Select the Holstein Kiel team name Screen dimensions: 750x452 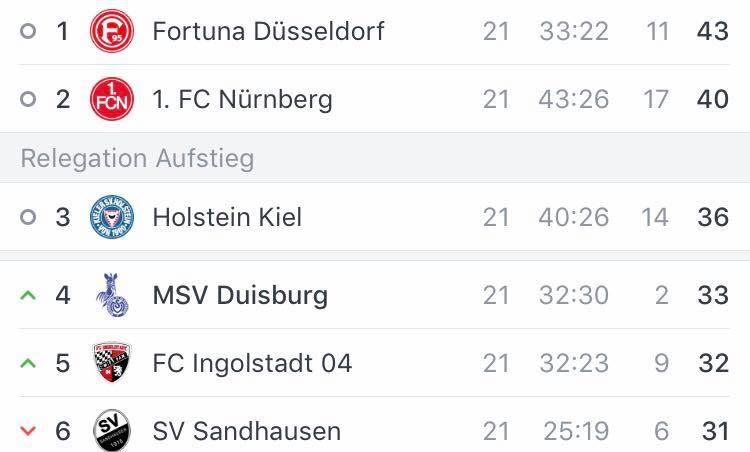click(227, 217)
